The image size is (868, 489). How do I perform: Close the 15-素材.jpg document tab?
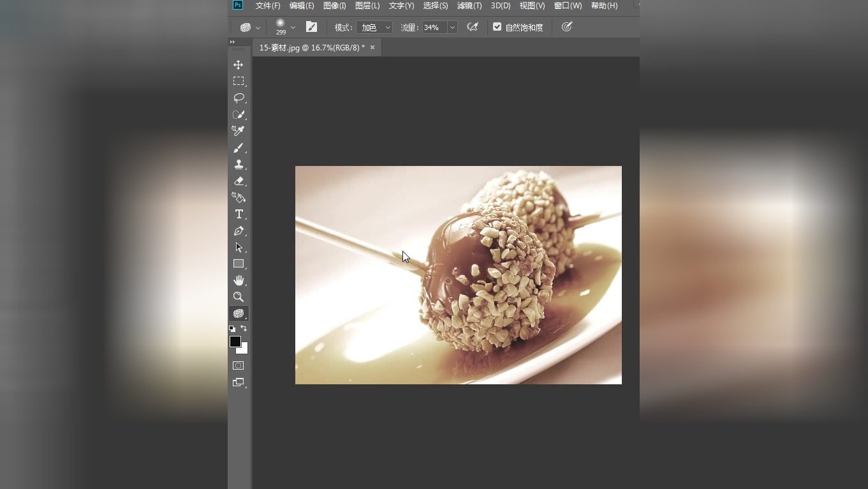[x=372, y=47]
